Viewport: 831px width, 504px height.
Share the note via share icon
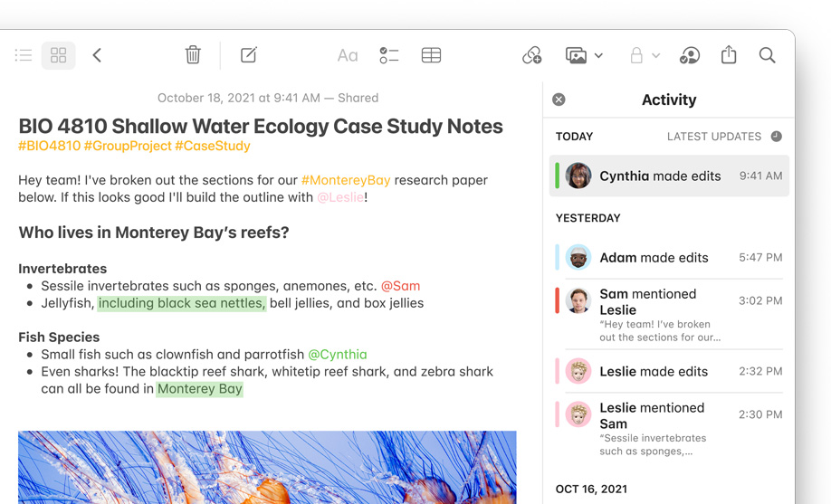[729, 55]
